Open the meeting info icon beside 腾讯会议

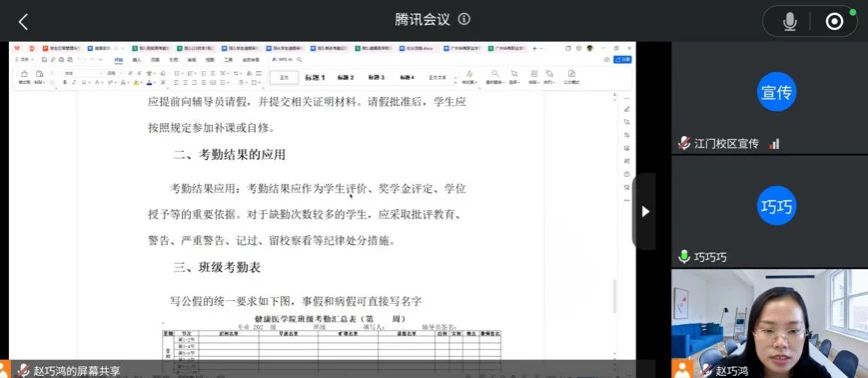click(x=464, y=19)
